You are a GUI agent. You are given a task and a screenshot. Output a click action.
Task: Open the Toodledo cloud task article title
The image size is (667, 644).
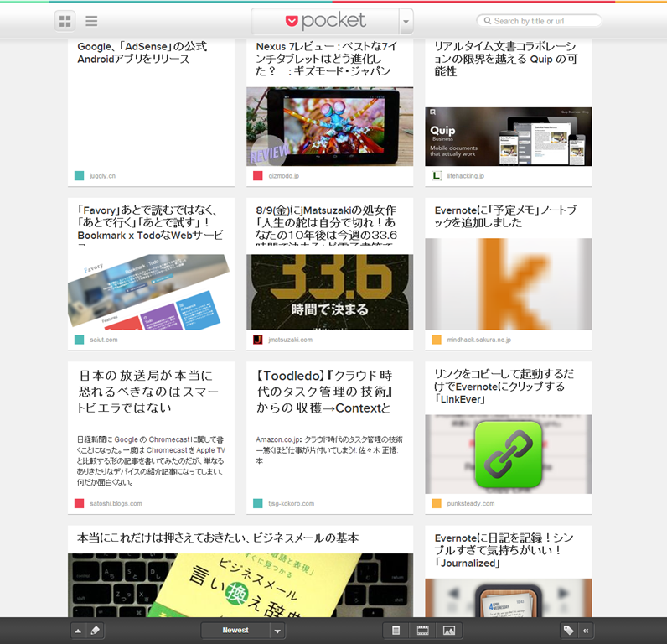[x=324, y=392]
